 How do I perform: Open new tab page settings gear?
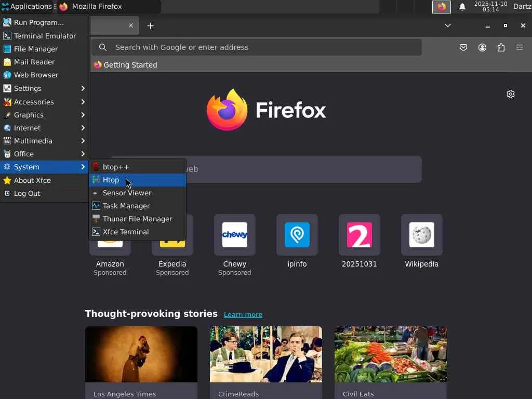pyautogui.click(x=510, y=94)
